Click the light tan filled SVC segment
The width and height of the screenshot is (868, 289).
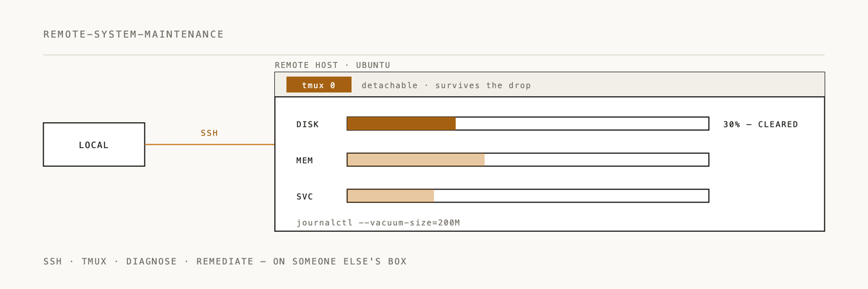tap(391, 196)
